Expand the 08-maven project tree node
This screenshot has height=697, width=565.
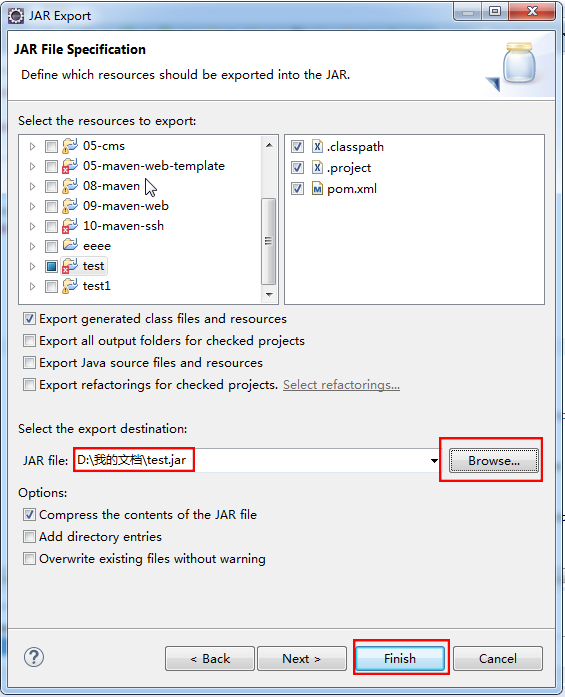tap(32, 186)
